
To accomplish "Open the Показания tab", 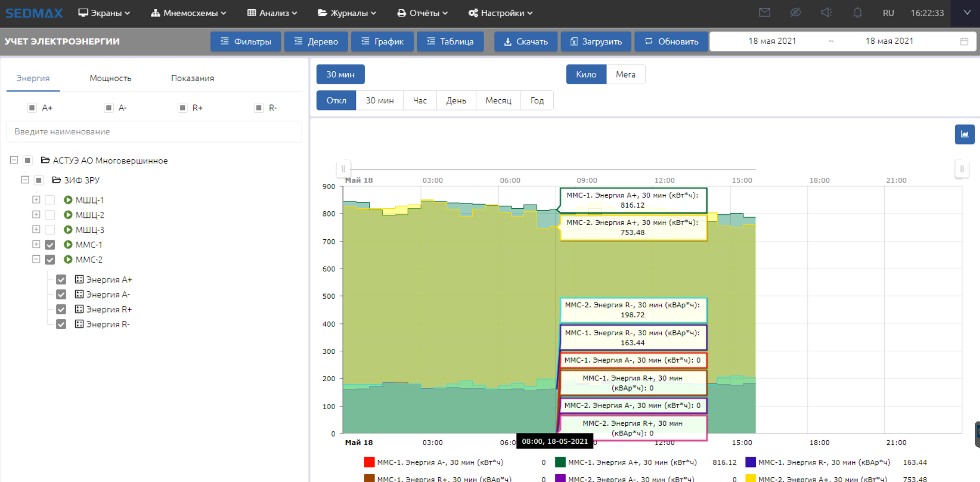I will click(192, 78).
